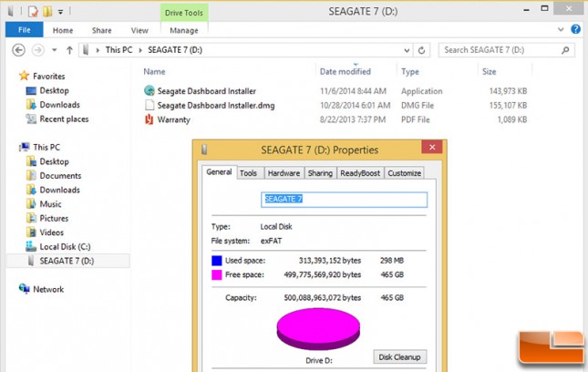
Task: Select SEAGATE 7 (D:) in the sidebar
Action: (67, 261)
